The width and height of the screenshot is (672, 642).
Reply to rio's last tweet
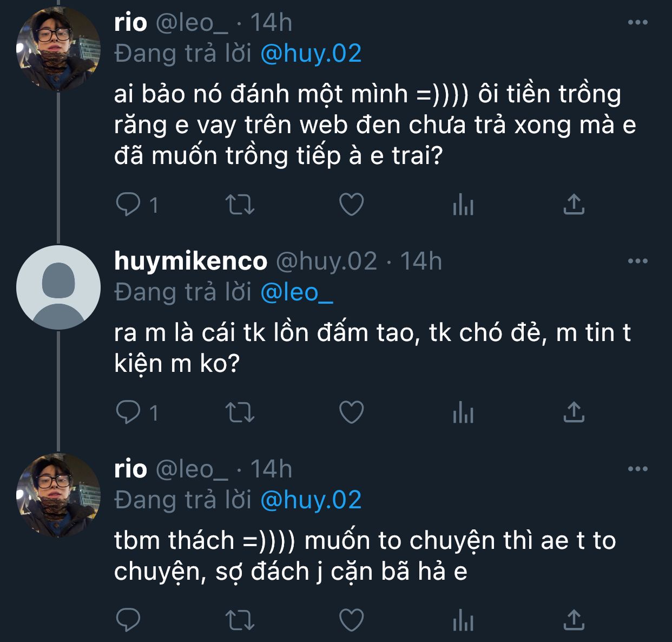(x=128, y=620)
